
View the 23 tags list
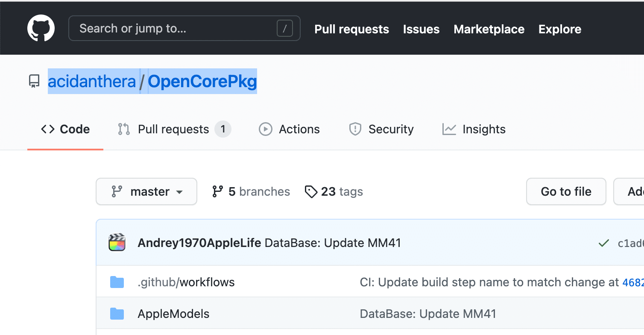(334, 191)
